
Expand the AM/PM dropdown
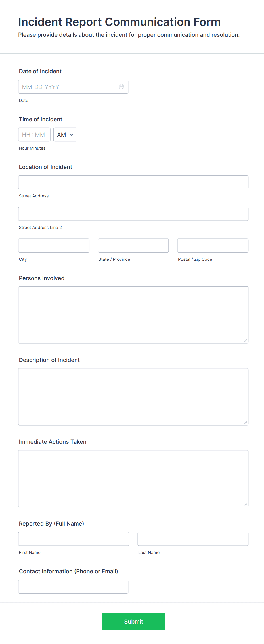(65, 134)
